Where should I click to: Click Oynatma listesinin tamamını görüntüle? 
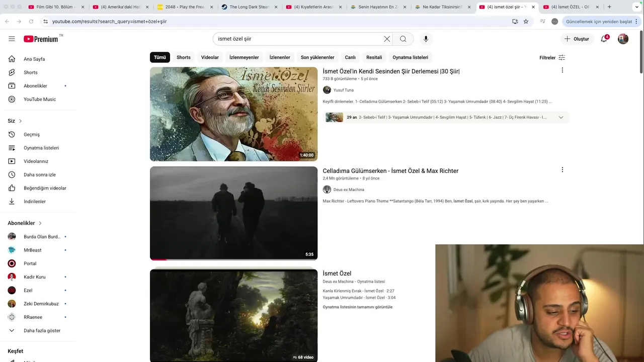click(x=358, y=307)
